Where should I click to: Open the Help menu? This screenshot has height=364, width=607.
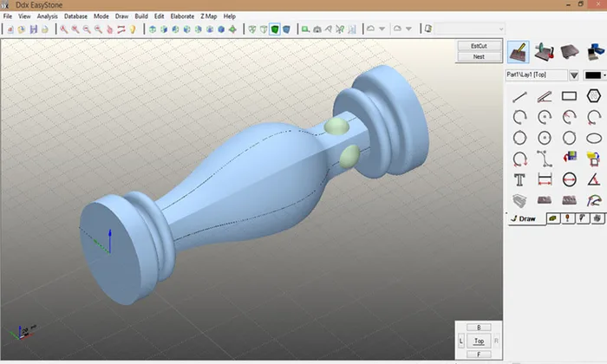tap(230, 16)
